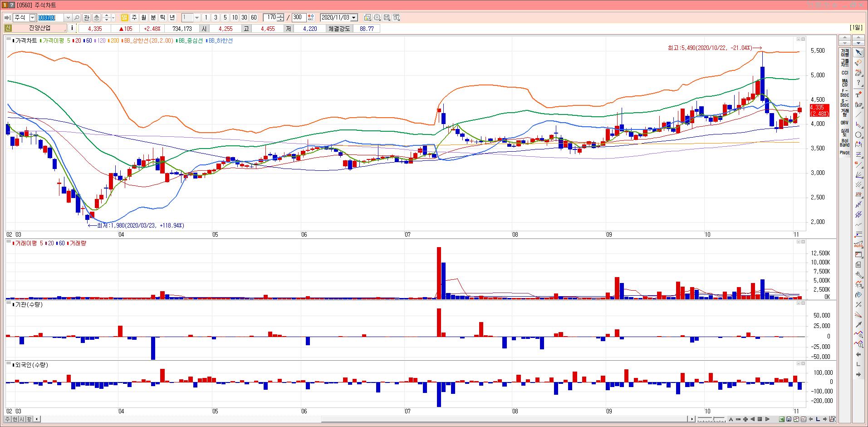
Task: Collapse the 외국인(수량) pane minimize box
Action: (799, 363)
